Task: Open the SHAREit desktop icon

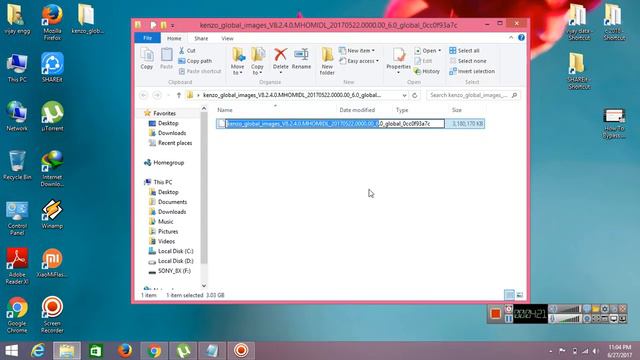Action: coord(52,67)
